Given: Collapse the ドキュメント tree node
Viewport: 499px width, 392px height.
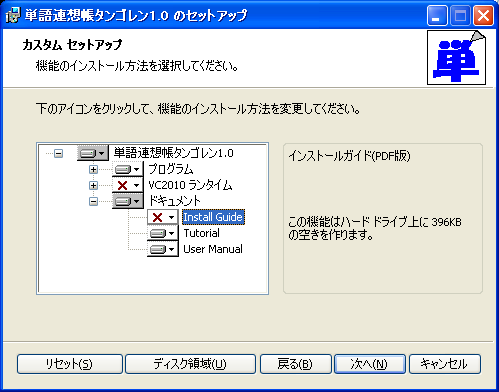Looking at the screenshot, I should click(93, 202).
